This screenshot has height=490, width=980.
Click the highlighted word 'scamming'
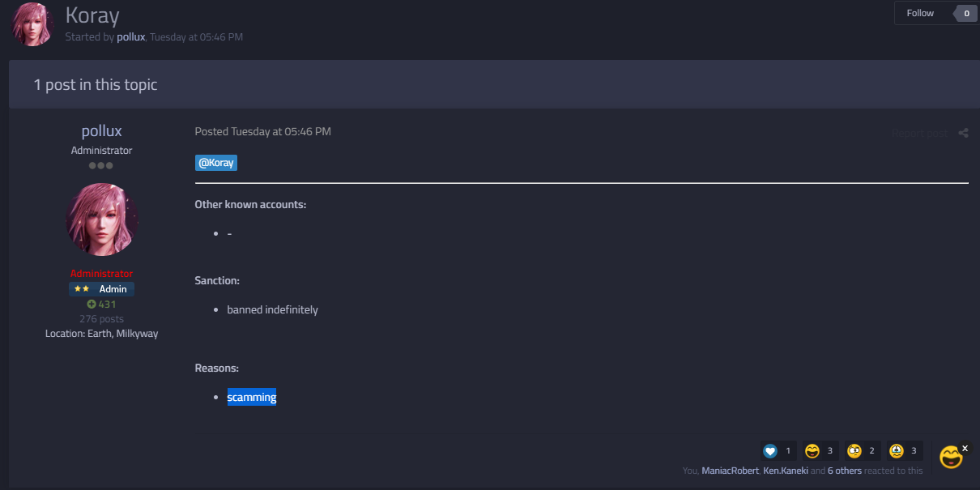[x=252, y=397]
